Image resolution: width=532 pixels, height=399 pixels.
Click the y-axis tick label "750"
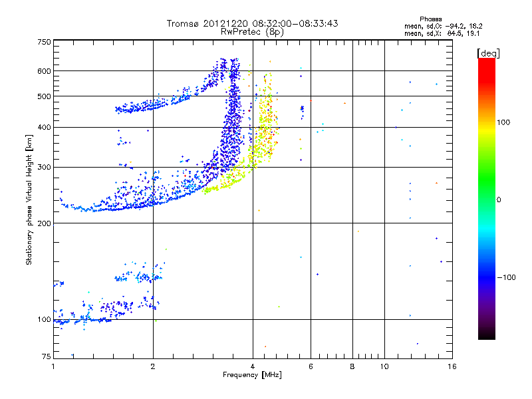coord(45,42)
